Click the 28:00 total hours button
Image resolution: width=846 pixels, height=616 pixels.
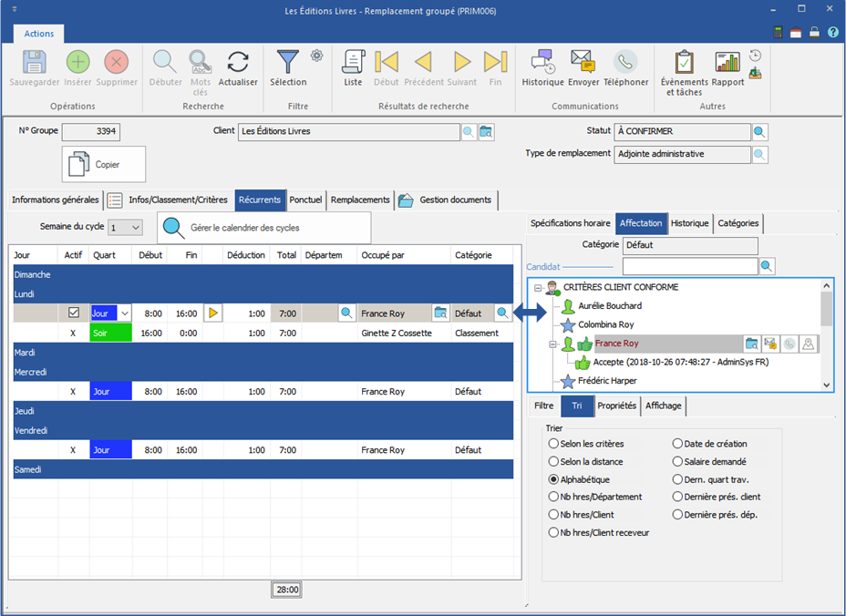[x=287, y=590]
